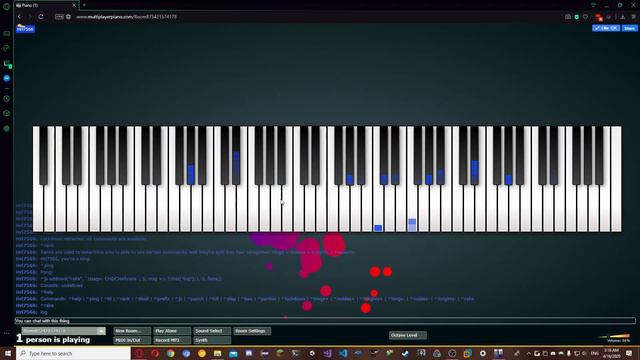Click in the Windows search box
Viewport: 640px width, 360px height.
pos(73,353)
